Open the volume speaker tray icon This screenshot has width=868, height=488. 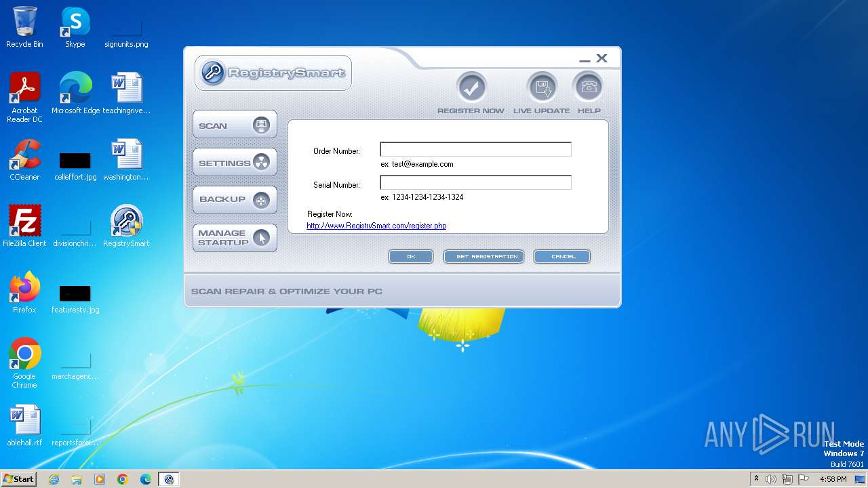[771, 479]
